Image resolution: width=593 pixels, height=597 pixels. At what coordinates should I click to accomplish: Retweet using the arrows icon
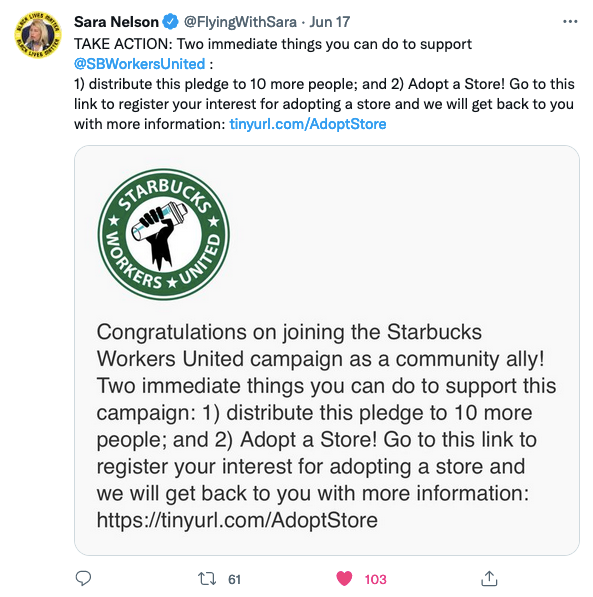tap(207, 579)
